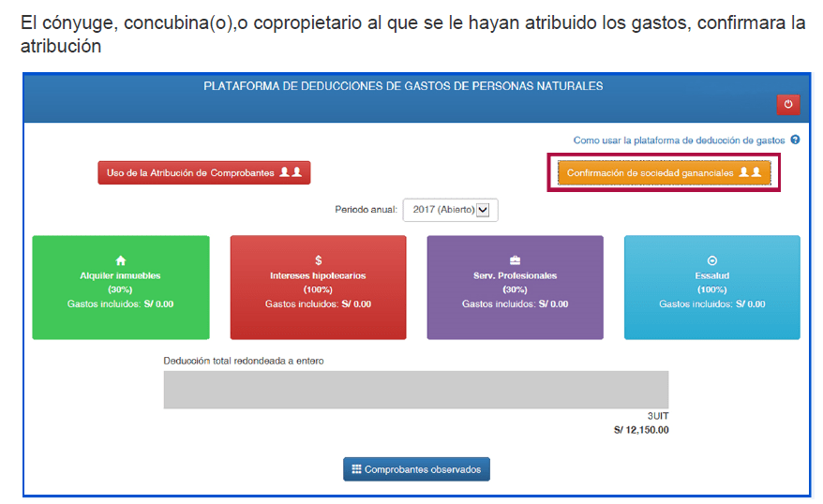823x504 pixels.
Task: Click the dollar icon on Intereses hipotecarios
Action: pos(318,260)
